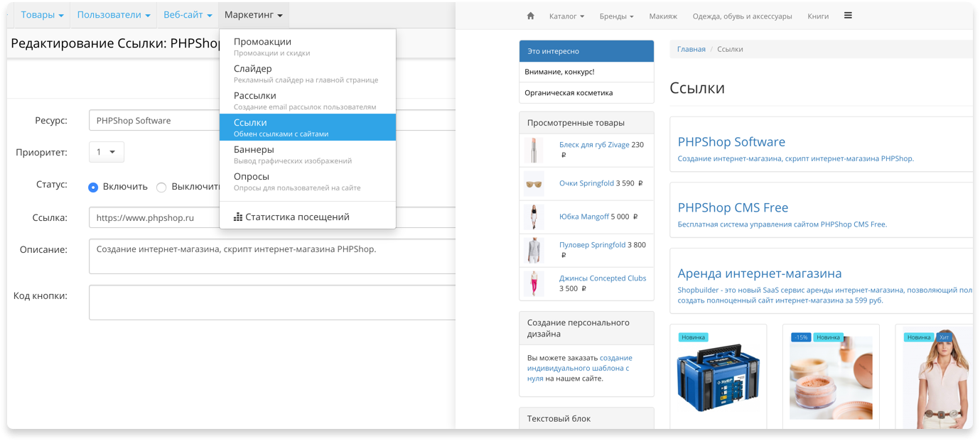Choose Слайдер from the Маркетинг menu
The height and width of the screenshot is (441, 980).
coord(308,73)
